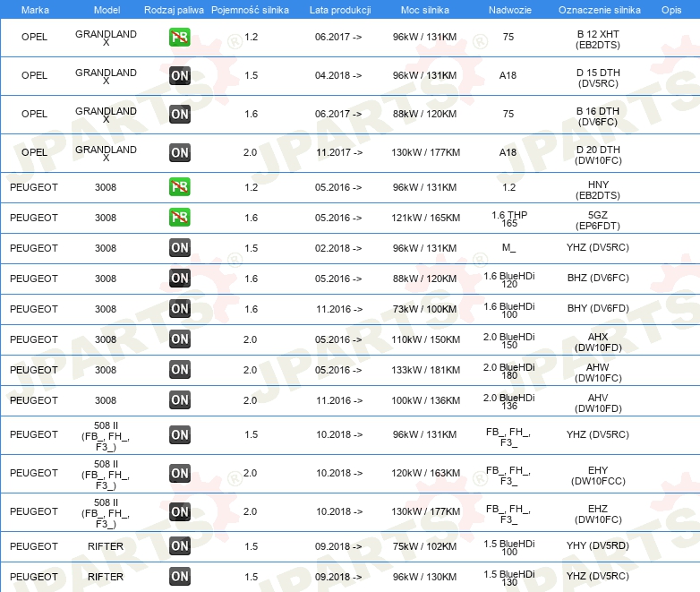Viewport: 700px width, 592px height.
Task: Click the ON icon for Opel Grandland X 2.0
Action: (180, 152)
